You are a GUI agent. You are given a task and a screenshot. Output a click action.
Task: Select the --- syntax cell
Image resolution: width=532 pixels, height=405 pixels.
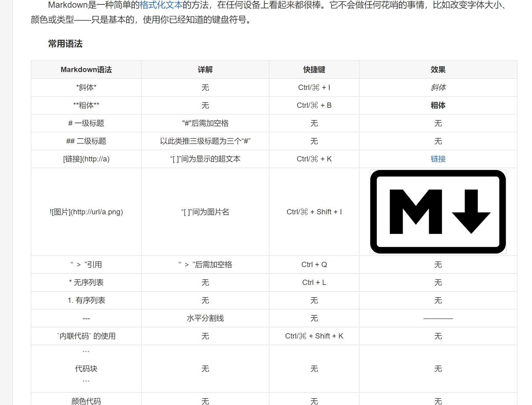(x=86, y=318)
